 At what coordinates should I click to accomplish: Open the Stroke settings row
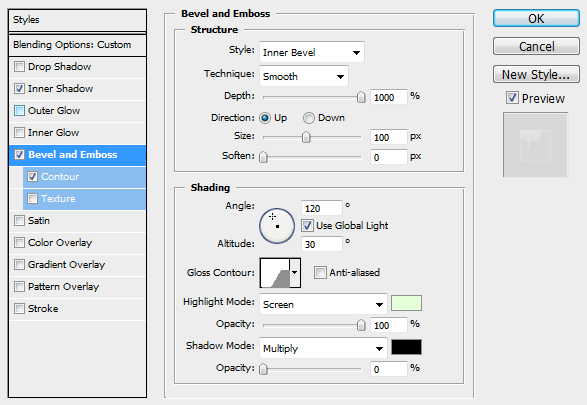[77, 309]
